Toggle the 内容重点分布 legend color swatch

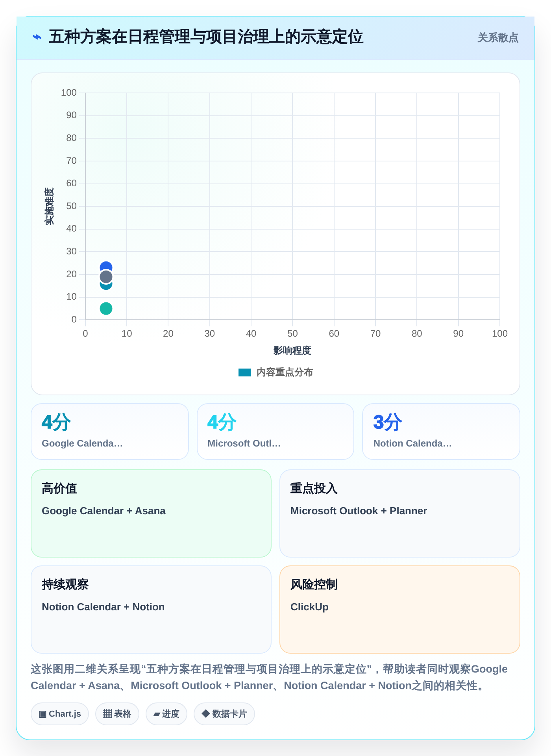245,372
